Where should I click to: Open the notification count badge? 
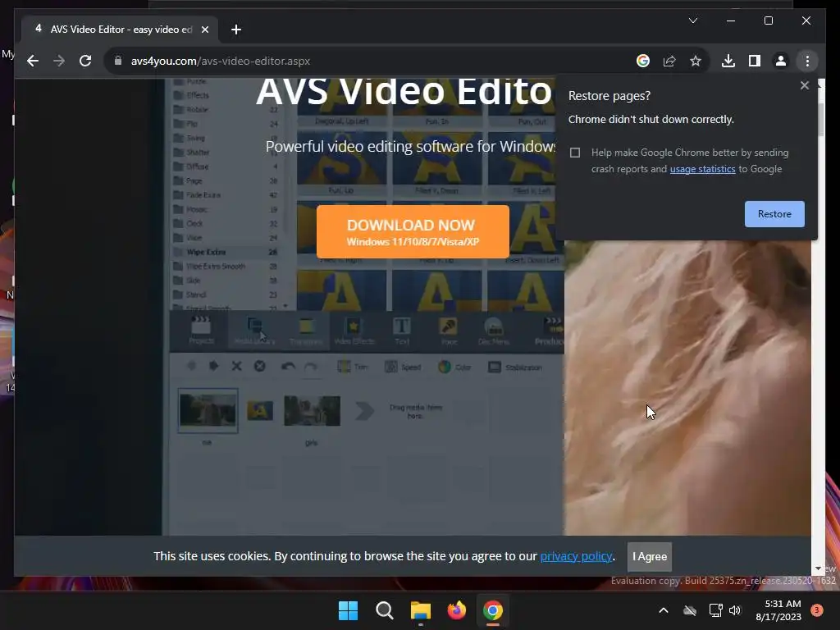click(x=816, y=610)
